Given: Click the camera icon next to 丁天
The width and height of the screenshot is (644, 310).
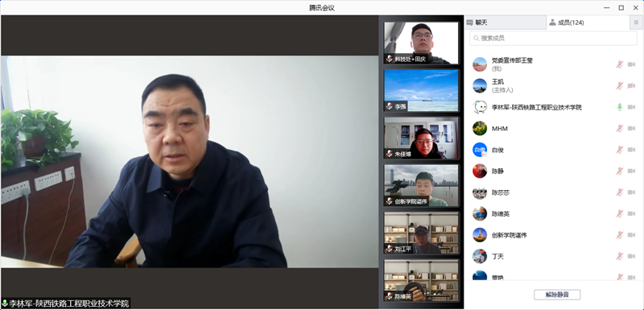Looking at the screenshot, I should [631, 257].
